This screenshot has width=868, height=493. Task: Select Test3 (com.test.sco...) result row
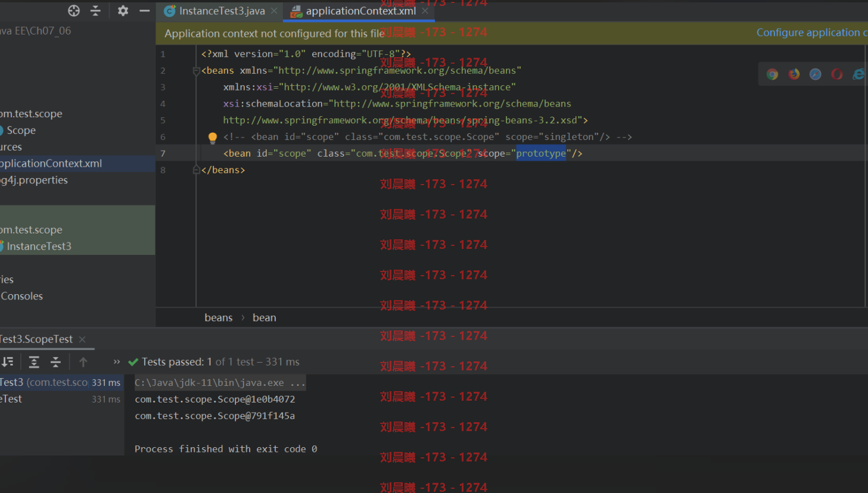click(62, 383)
